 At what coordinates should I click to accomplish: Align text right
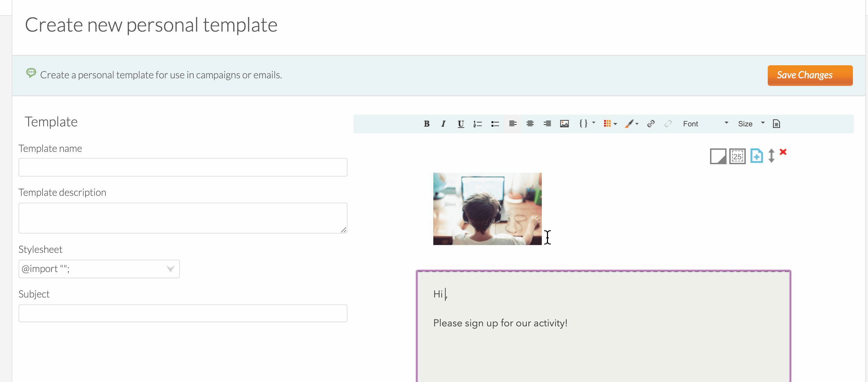point(547,124)
